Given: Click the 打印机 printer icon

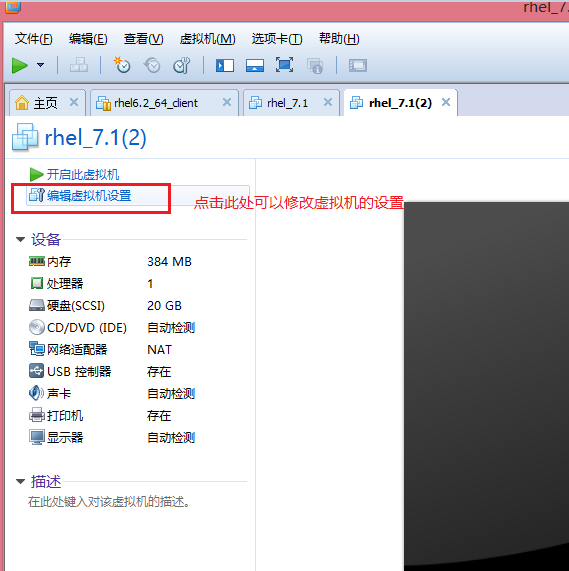Looking at the screenshot, I should tap(37, 415).
